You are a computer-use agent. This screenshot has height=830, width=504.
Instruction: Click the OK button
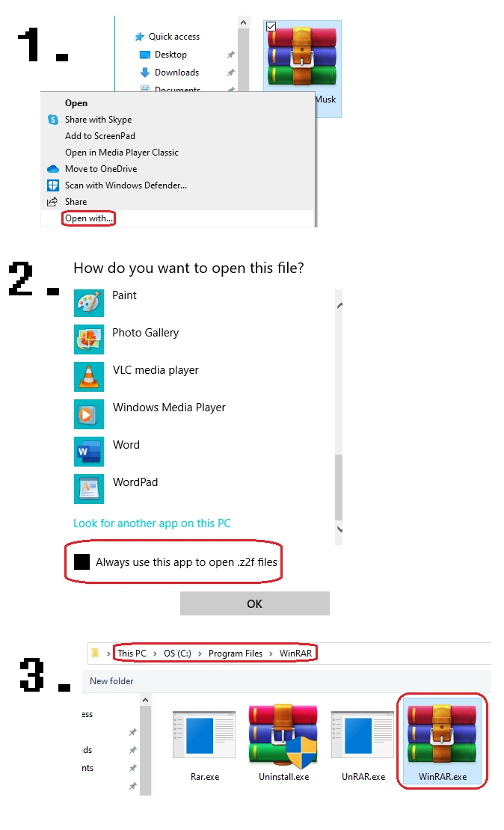click(x=255, y=603)
